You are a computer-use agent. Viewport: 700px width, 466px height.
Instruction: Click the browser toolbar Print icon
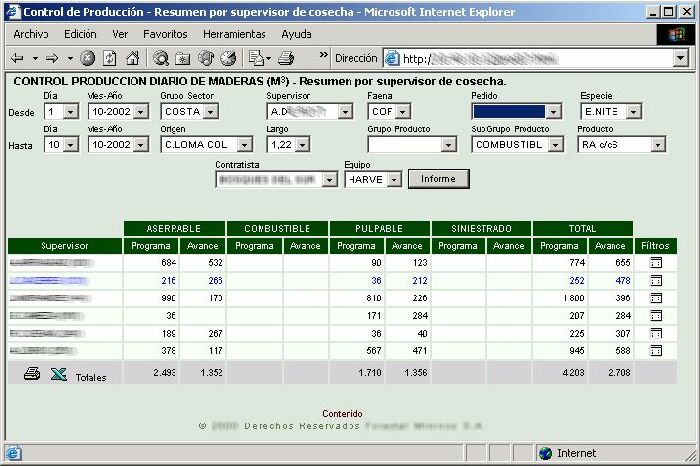pyautogui.click(x=286, y=58)
